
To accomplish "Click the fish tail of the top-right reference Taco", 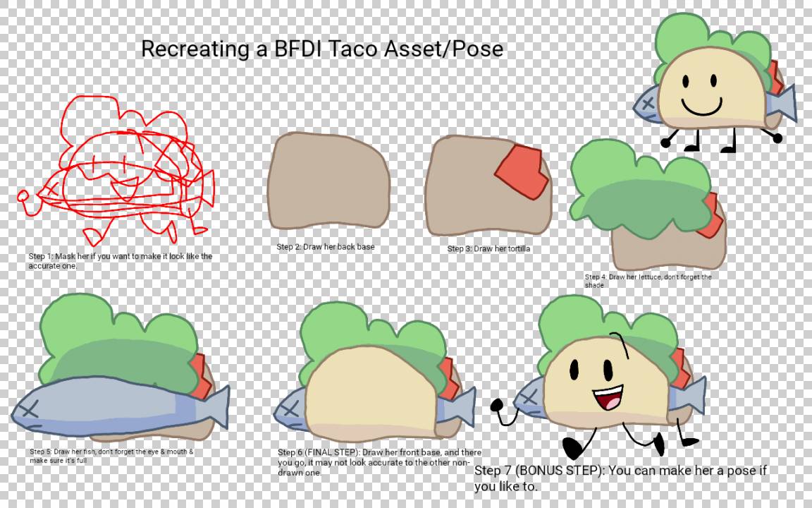I will tap(784, 104).
